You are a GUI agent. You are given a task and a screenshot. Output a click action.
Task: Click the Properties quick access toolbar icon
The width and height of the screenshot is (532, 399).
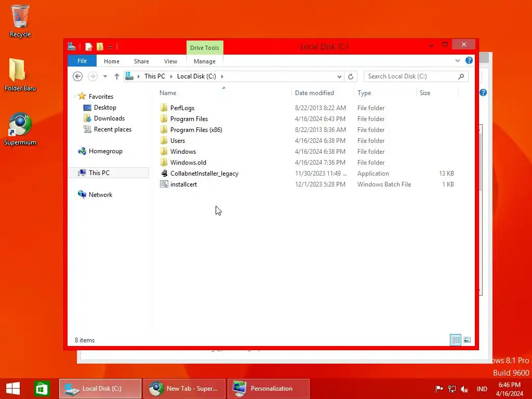click(x=89, y=46)
